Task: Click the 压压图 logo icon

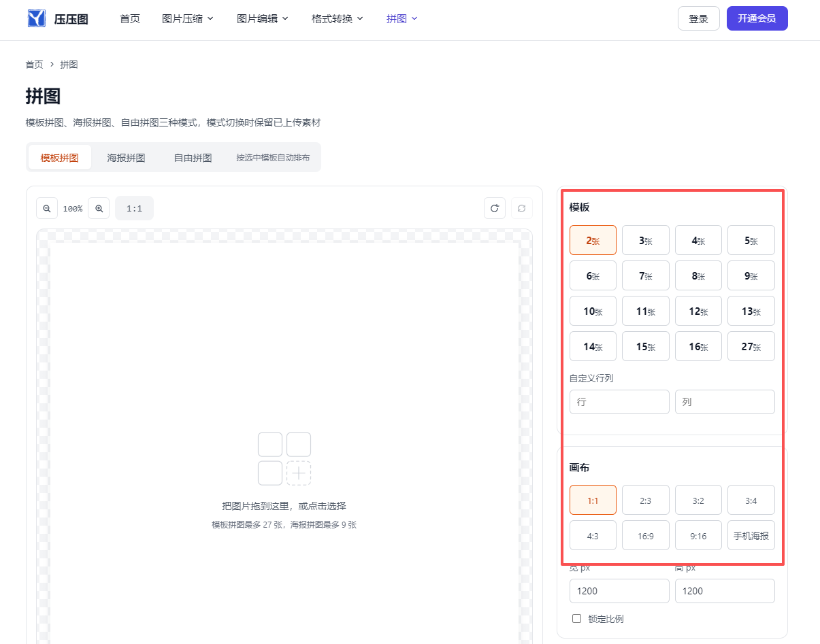Action: click(x=37, y=18)
